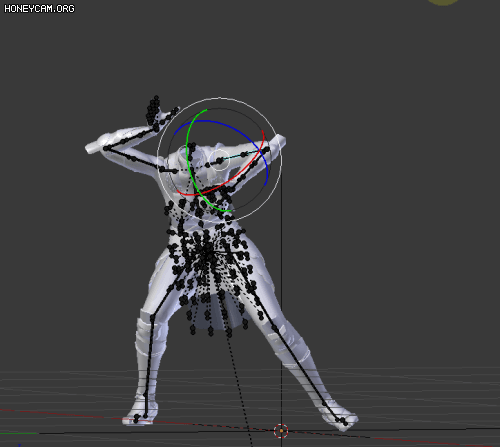Click the small white circle at gizmo center

(220, 160)
